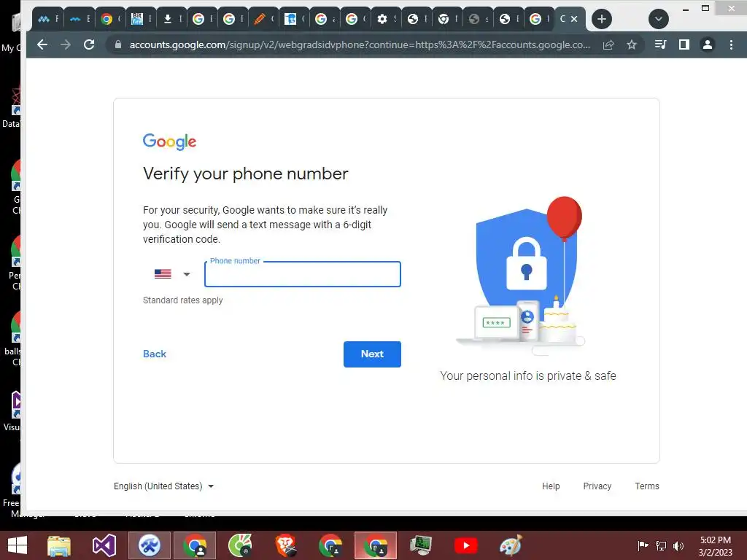Expand the country flag code dropdown
Screen dimensions: 747x560
(x=172, y=274)
